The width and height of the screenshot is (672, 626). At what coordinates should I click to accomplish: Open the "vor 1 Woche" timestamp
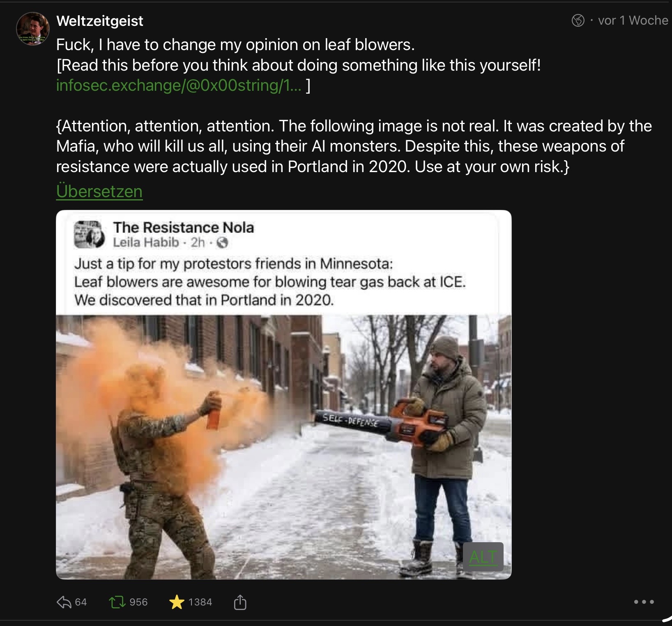pos(633,20)
